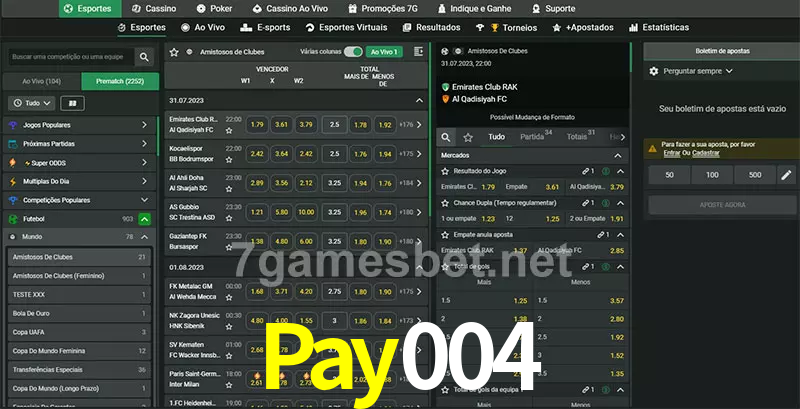
Task: Click the settings gear in bet slip
Action: (x=654, y=71)
